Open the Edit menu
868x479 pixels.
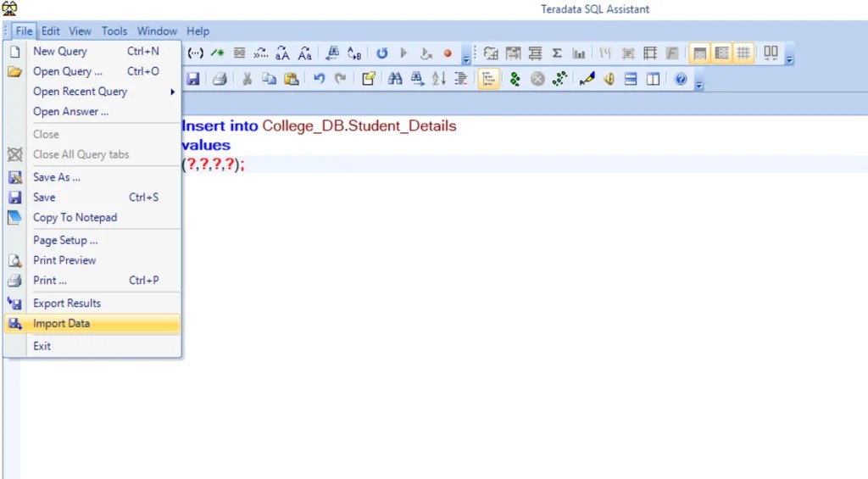point(50,31)
